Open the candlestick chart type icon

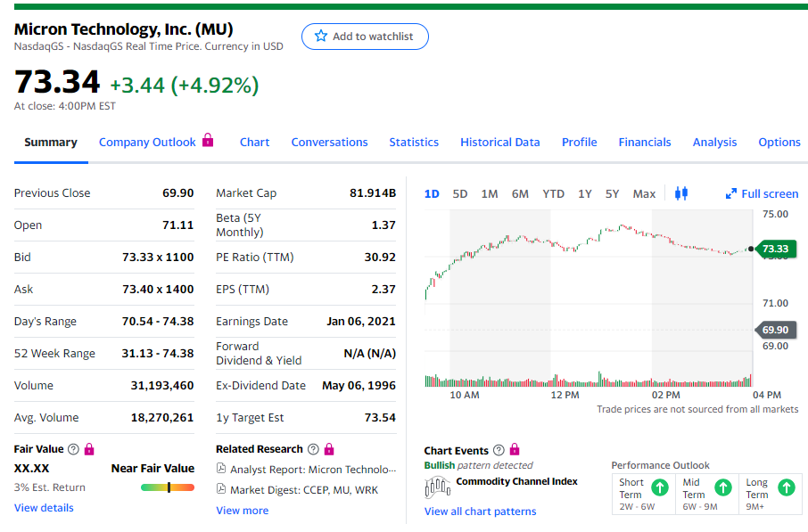click(682, 193)
